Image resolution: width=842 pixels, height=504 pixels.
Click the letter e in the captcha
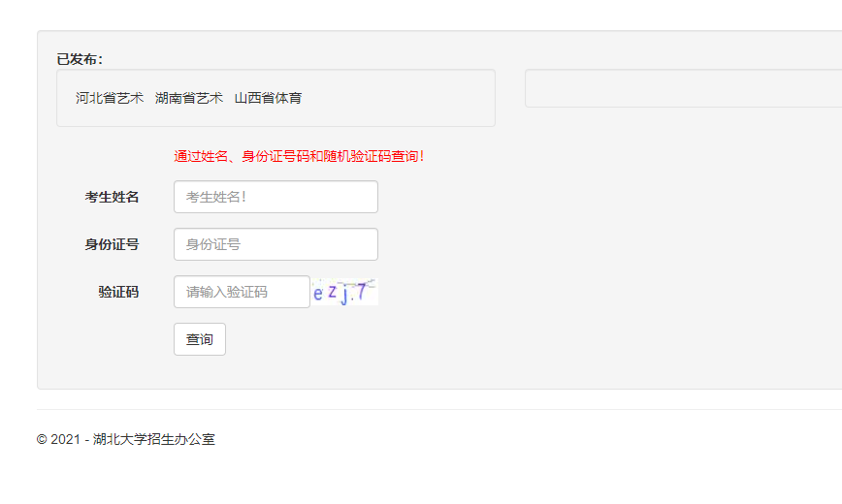318,295
